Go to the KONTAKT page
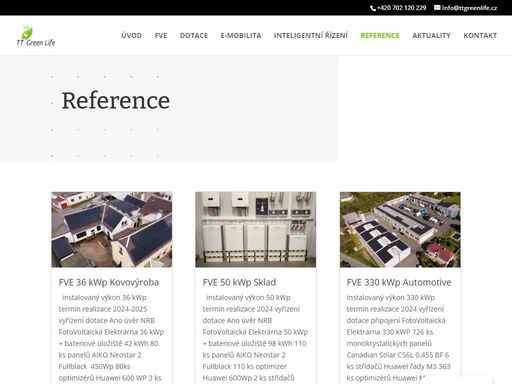 click(480, 35)
